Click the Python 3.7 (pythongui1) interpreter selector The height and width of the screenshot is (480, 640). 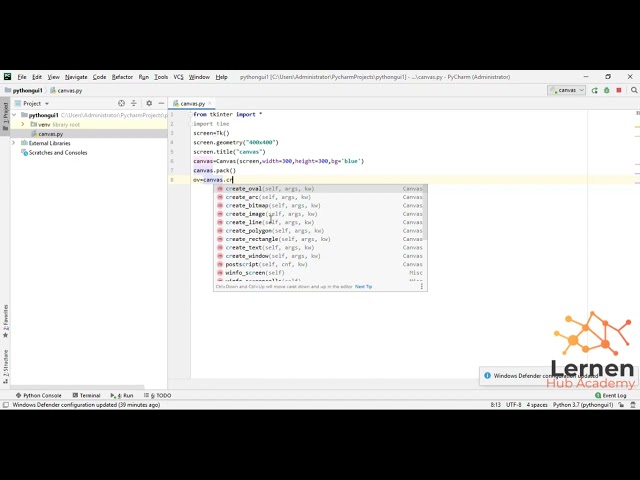coord(583,405)
